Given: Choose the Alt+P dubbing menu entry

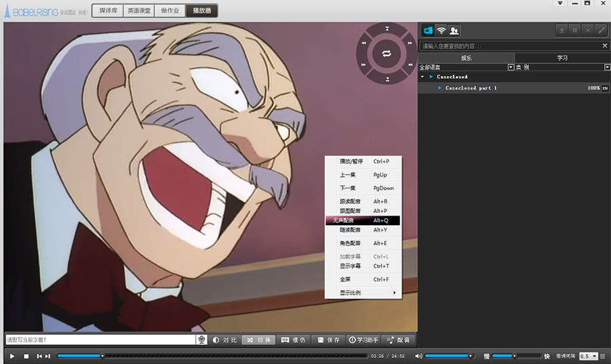Looking at the screenshot, I should [363, 211].
